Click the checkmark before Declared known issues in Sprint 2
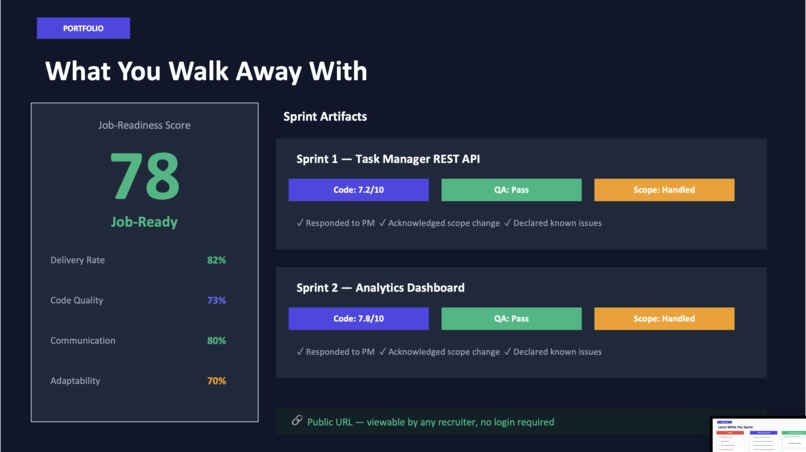This screenshot has width=806, height=452. [x=507, y=352]
